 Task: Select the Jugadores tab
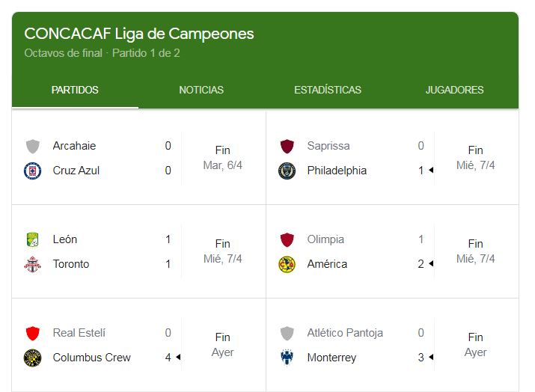click(x=454, y=90)
